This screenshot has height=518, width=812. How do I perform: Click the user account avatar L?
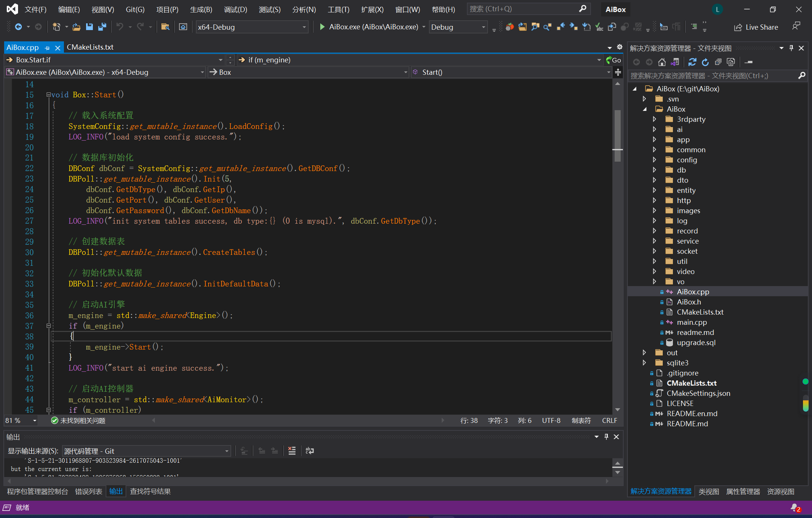(717, 9)
